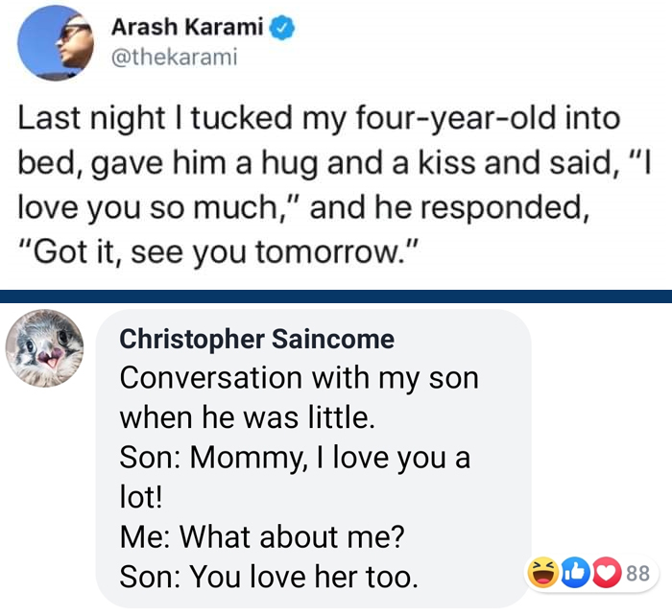This screenshot has width=672, height=616.
Task: Open the 88 reactions count
Action: (x=637, y=574)
